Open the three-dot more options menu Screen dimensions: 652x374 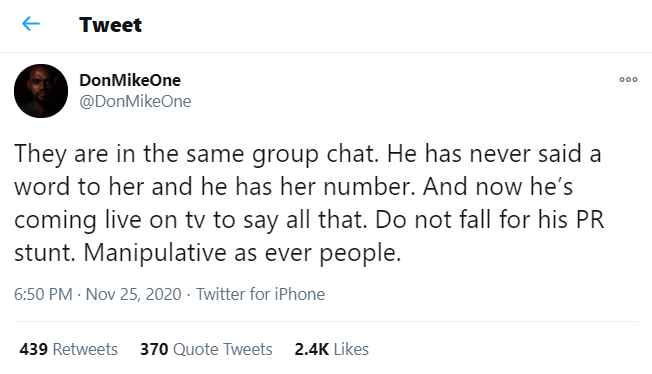pyautogui.click(x=628, y=79)
